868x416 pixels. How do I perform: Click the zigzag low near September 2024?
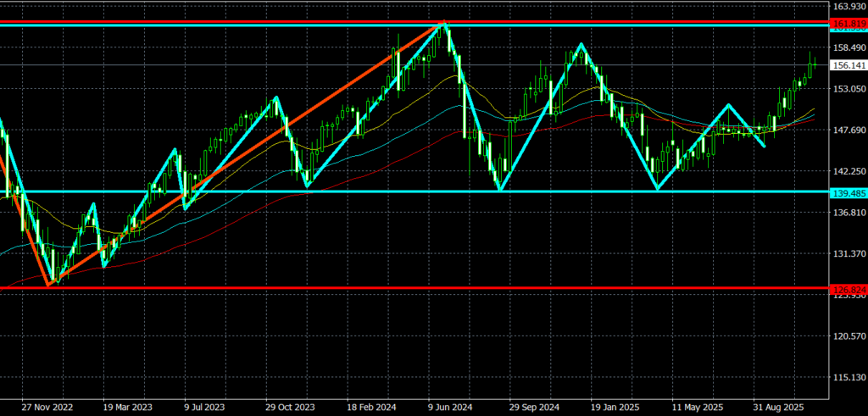pyautogui.click(x=501, y=189)
